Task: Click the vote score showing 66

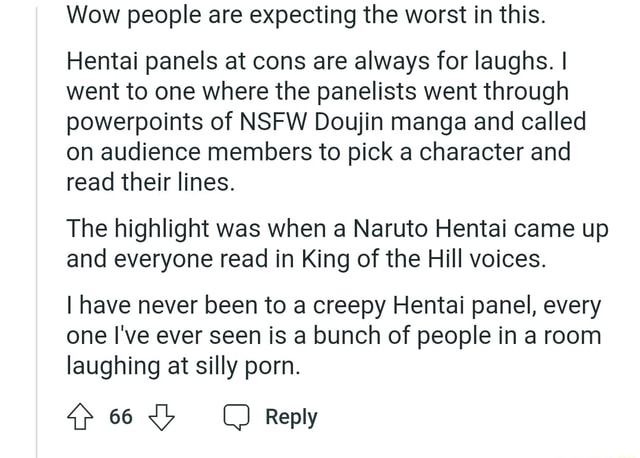Action: click(x=121, y=417)
